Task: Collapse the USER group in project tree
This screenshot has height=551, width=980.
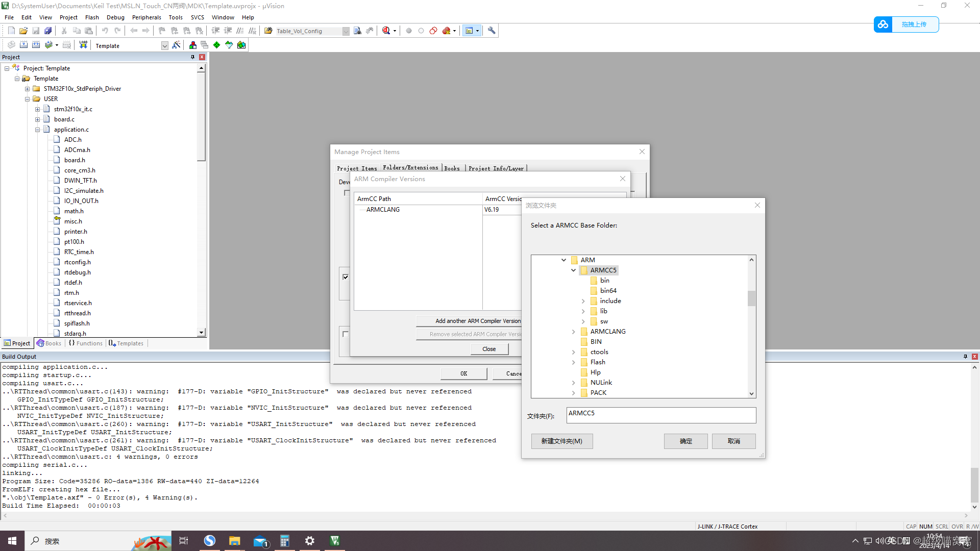Action: click(28, 99)
